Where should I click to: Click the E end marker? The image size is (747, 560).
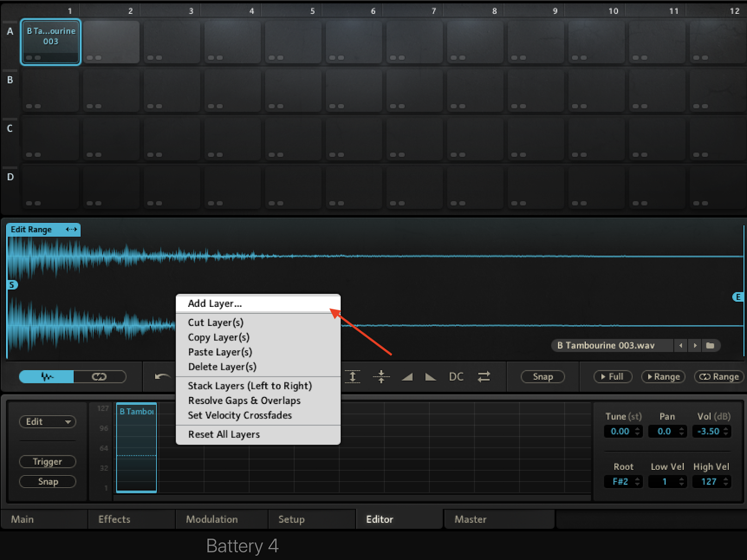pyautogui.click(x=738, y=297)
